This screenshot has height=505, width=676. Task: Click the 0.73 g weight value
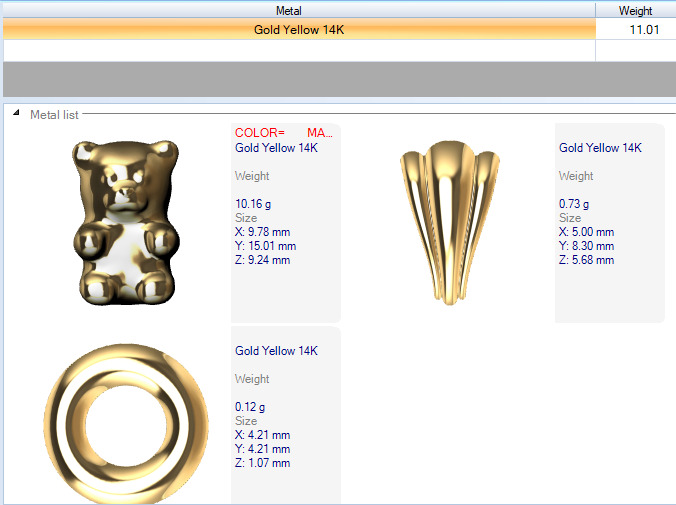(574, 204)
